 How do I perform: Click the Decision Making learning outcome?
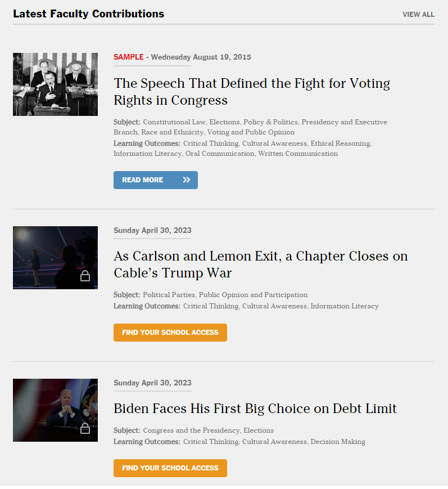pos(338,442)
